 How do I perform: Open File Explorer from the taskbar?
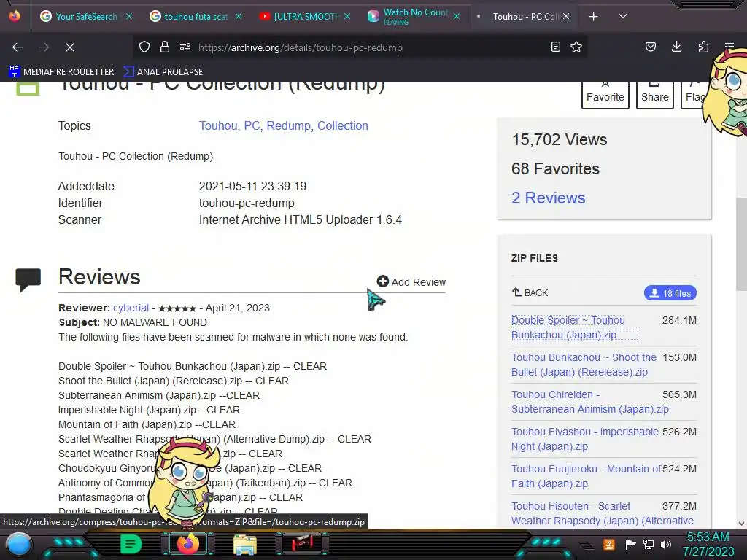245,544
